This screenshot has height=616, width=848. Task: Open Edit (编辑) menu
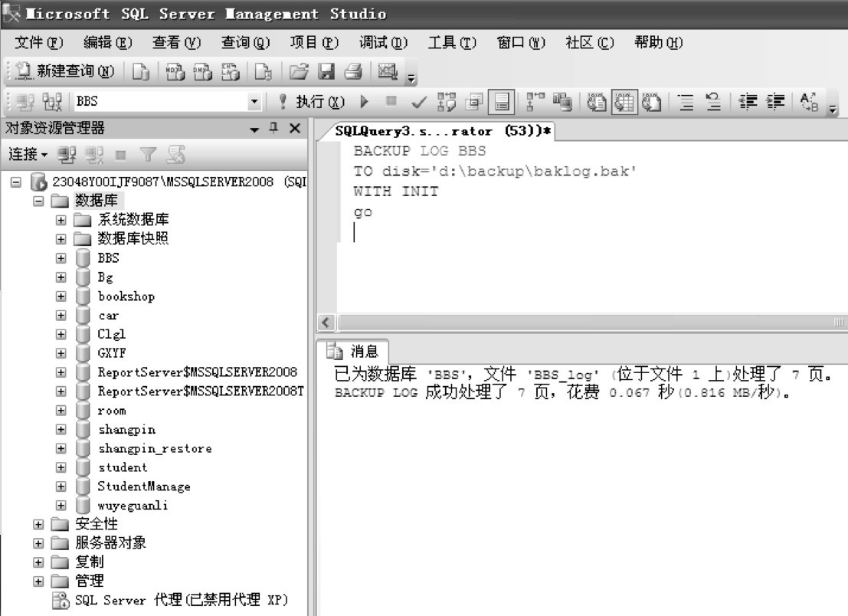pos(107,42)
